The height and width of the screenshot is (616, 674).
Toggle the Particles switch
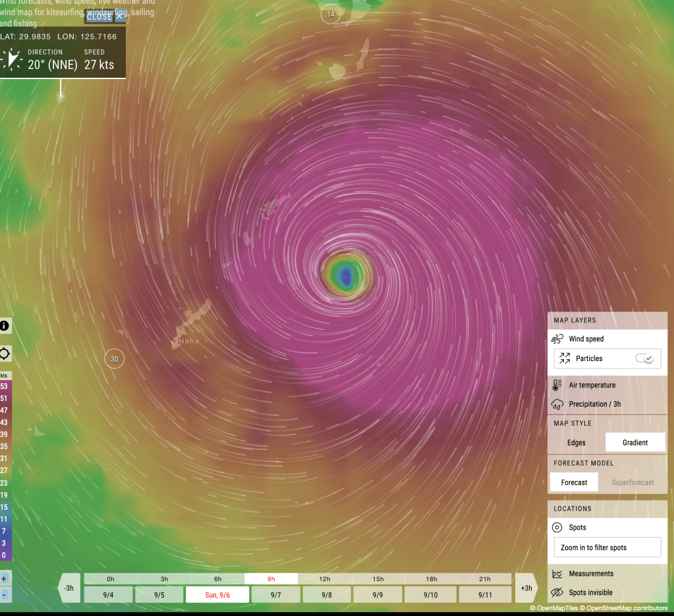(644, 358)
